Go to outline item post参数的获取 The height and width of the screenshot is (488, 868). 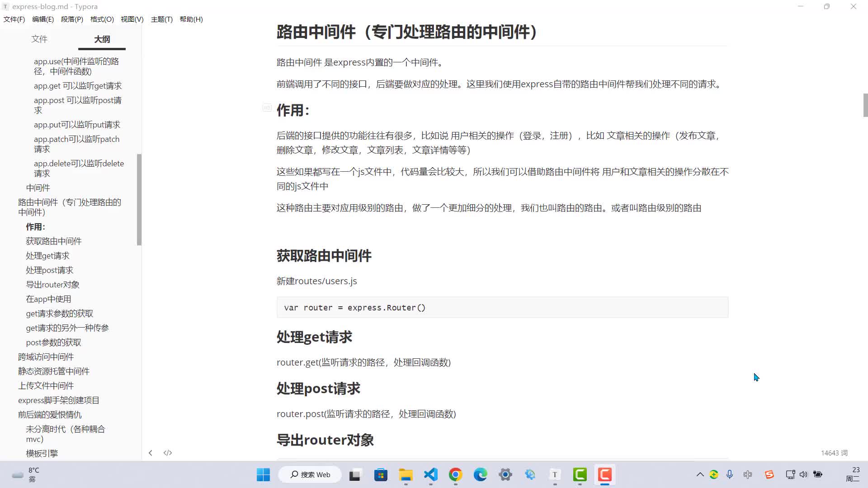coord(53,342)
